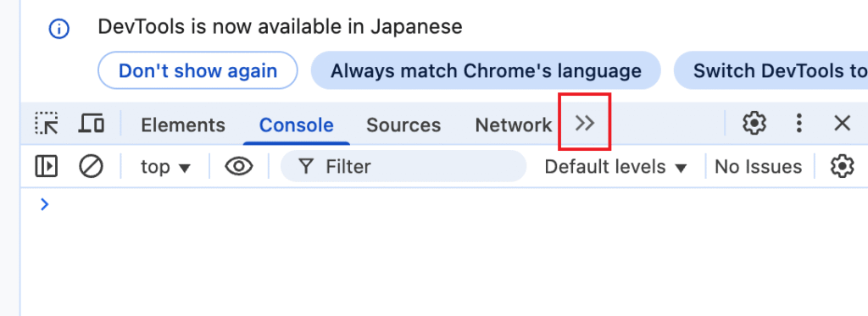The height and width of the screenshot is (316, 868).
Task: Clear the console with the circle-slash icon
Action: coord(91,166)
